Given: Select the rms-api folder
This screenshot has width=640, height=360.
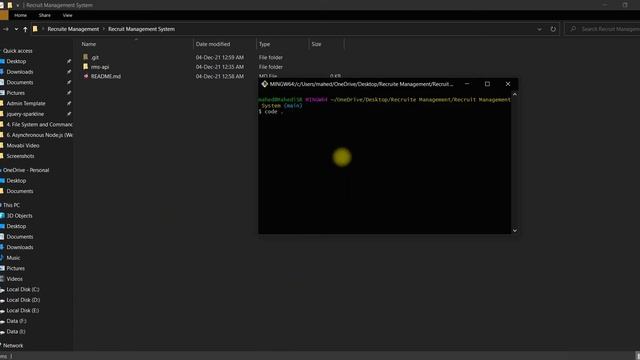Looking at the screenshot, I should tap(100, 67).
